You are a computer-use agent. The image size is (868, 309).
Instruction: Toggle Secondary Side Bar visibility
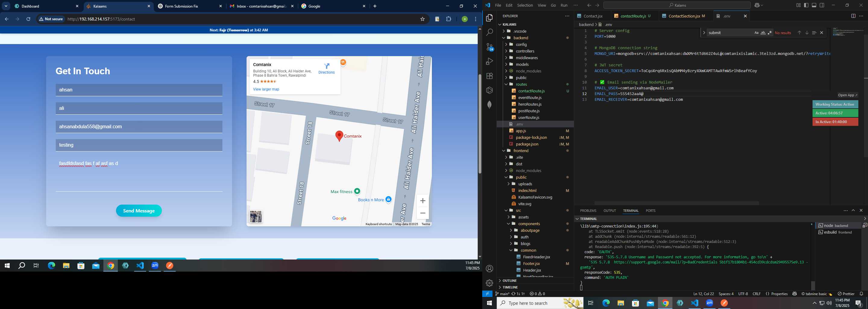pyautogui.click(x=822, y=5)
